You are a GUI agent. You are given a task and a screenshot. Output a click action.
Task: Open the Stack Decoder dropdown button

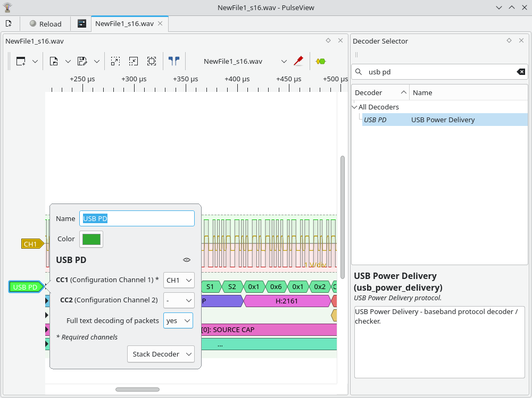point(161,354)
